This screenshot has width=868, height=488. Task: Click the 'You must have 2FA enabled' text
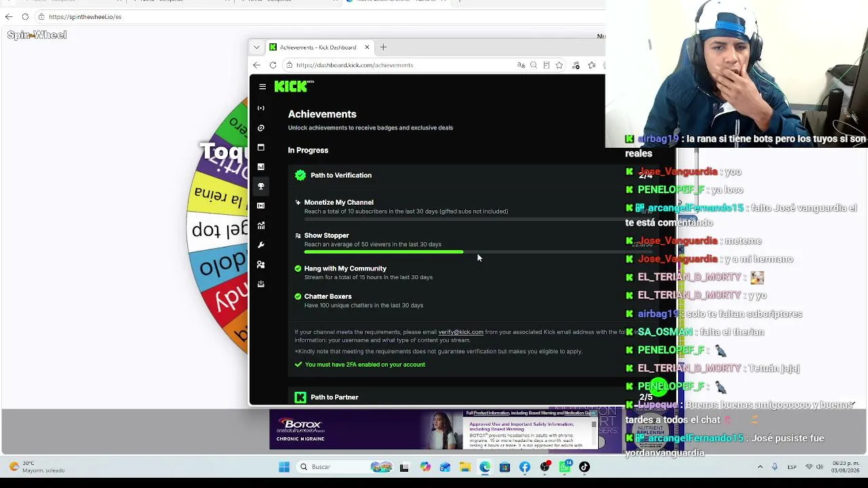click(x=365, y=365)
